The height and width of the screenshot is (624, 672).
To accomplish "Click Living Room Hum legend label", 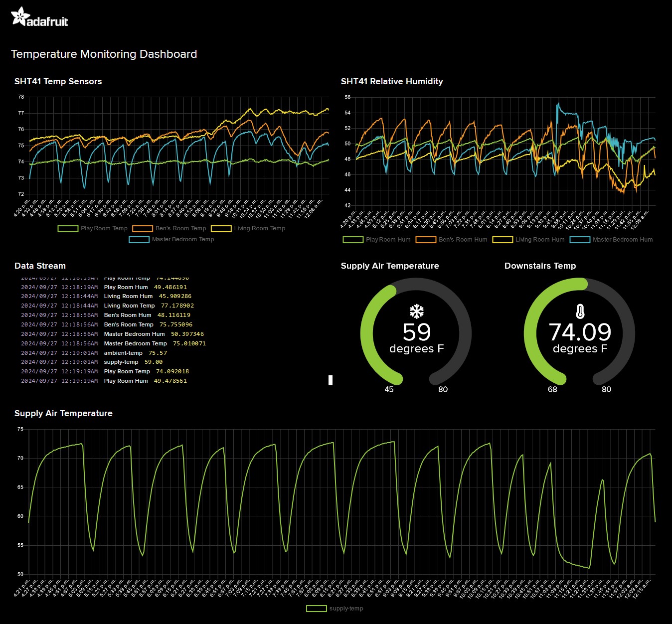I will (540, 240).
